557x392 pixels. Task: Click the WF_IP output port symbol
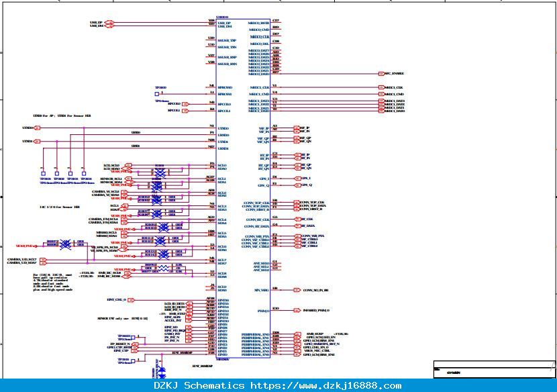point(297,128)
